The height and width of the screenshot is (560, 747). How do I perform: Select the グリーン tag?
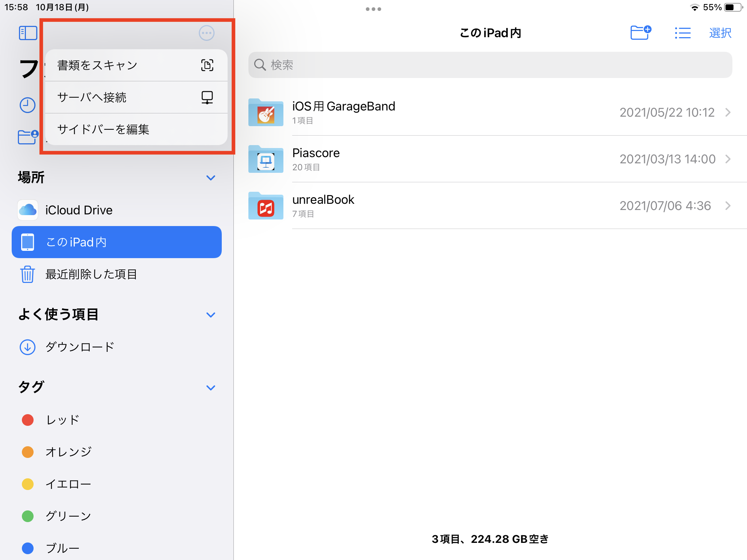coord(117,516)
